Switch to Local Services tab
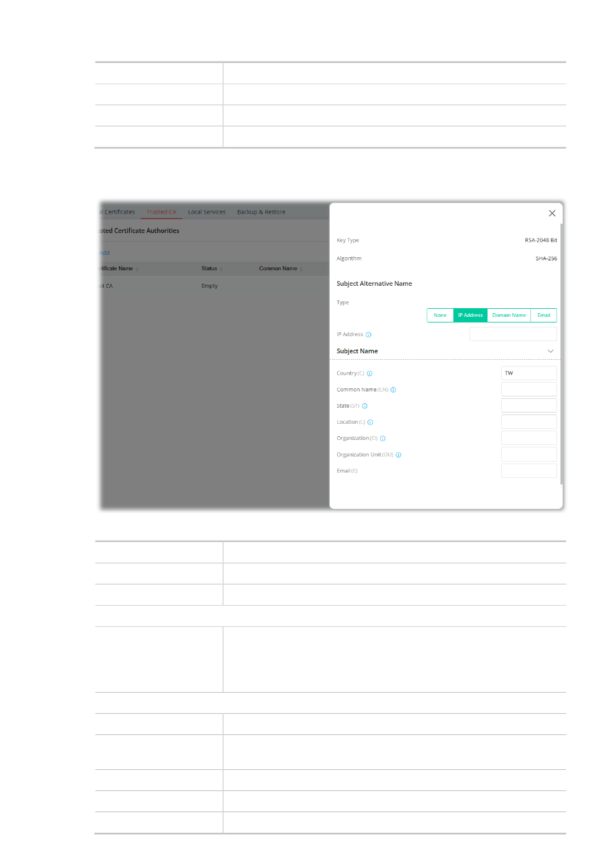590x868 pixels. tap(207, 212)
